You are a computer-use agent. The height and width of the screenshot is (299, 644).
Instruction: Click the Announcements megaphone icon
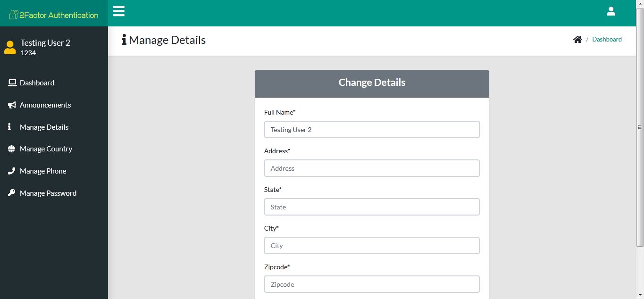[x=11, y=104]
